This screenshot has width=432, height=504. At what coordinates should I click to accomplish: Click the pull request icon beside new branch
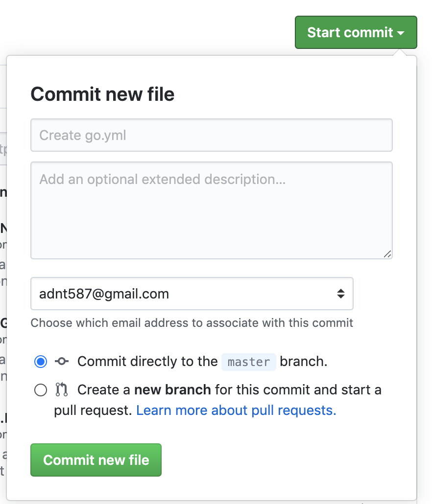62,390
